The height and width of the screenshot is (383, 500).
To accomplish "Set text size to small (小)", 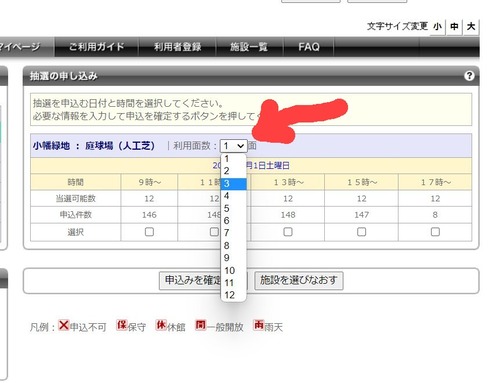I will click(437, 27).
